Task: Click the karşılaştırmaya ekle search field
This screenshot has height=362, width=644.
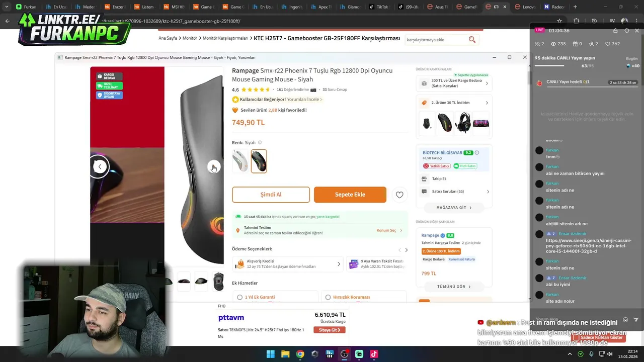Action: [436, 39]
